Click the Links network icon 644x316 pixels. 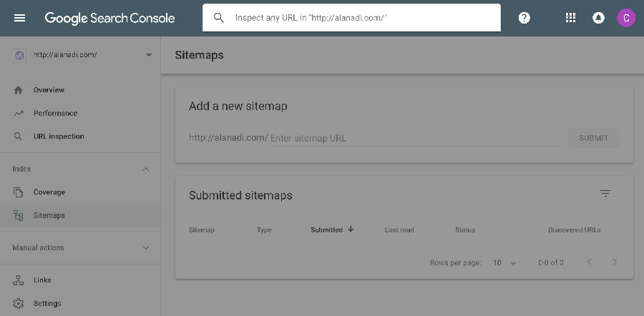tap(18, 280)
